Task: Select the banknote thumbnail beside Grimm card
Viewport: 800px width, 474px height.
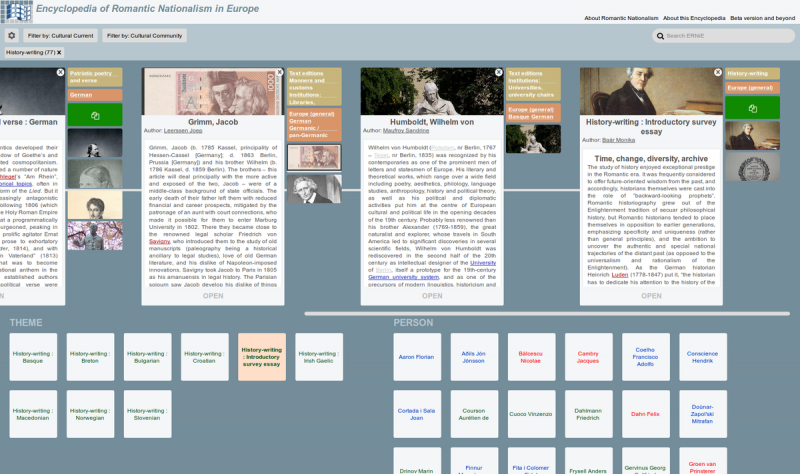Action: coord(314,157)
